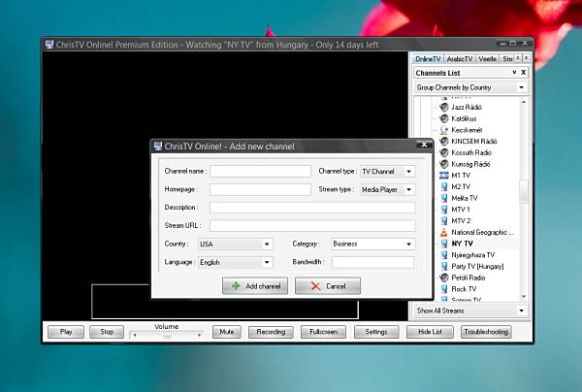Click the Rock TV channel icon

pyautogui.click(x=444, y=289)
